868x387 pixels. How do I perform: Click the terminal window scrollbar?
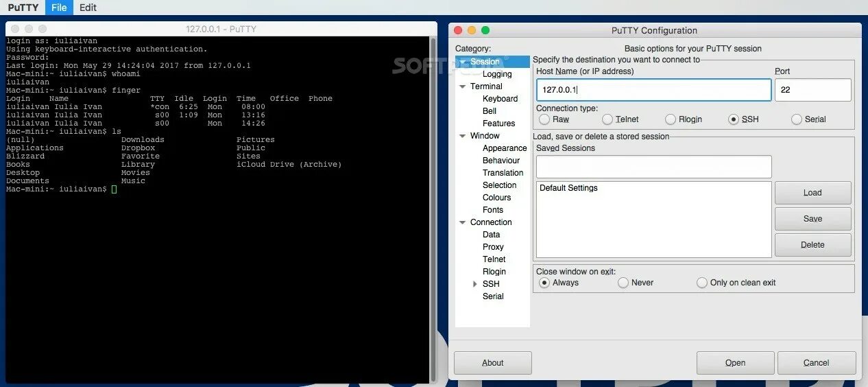pos(433,209)
